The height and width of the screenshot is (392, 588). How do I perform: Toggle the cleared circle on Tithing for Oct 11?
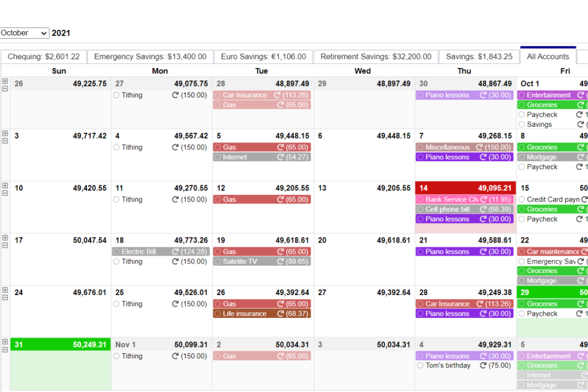click(x=117, y=199)
